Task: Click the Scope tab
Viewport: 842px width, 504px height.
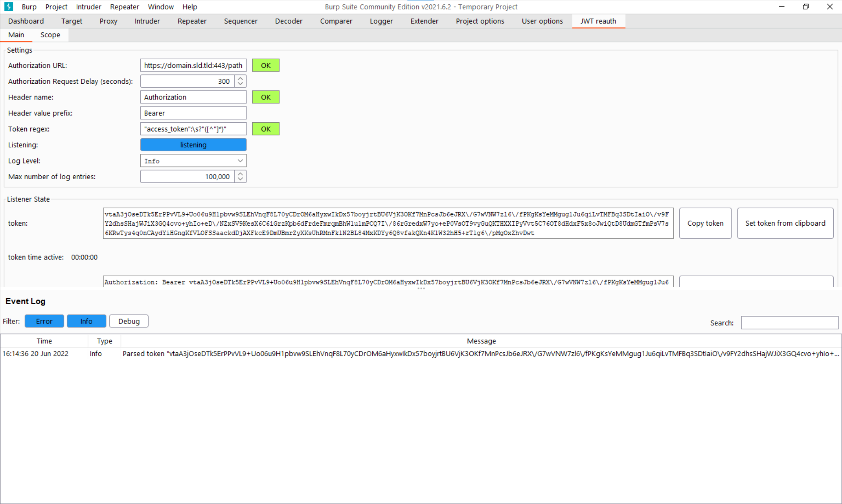Action: point(50,35)
